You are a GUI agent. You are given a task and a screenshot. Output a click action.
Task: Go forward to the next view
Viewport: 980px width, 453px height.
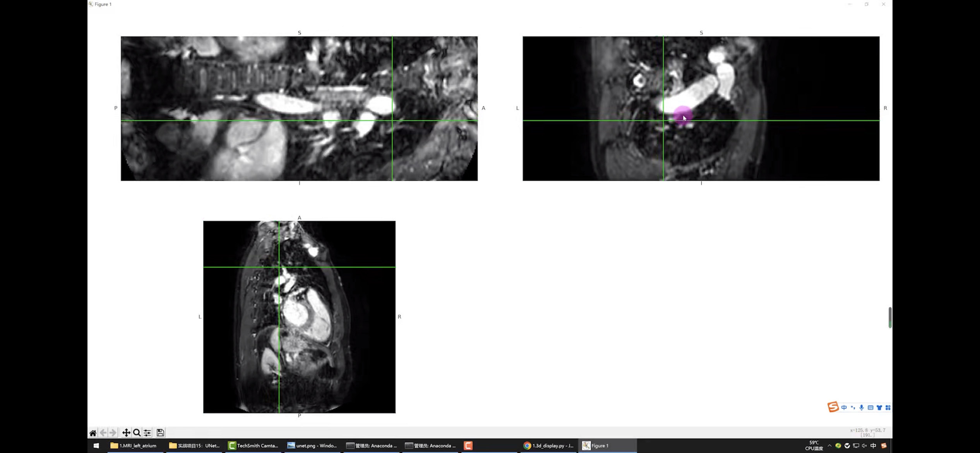(113, 433)
